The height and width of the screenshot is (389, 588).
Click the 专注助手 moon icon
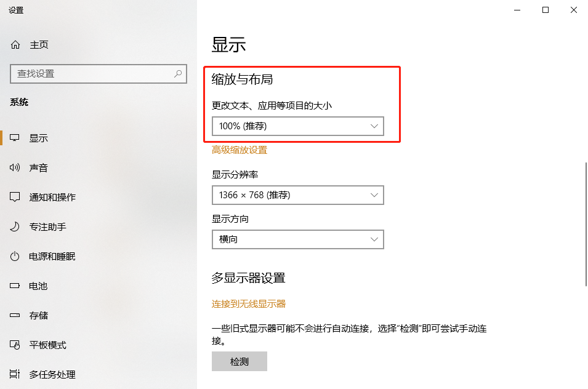coord(15,227)
